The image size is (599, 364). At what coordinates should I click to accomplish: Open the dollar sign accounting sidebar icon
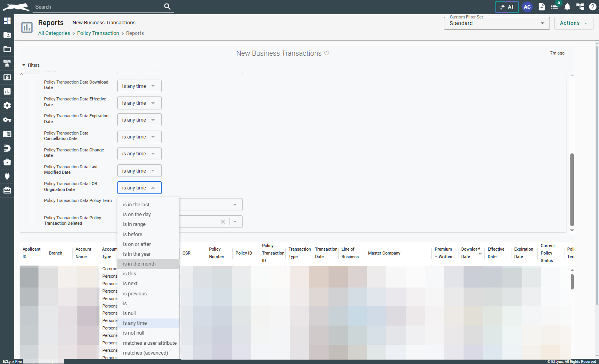[x=7, y=77]
